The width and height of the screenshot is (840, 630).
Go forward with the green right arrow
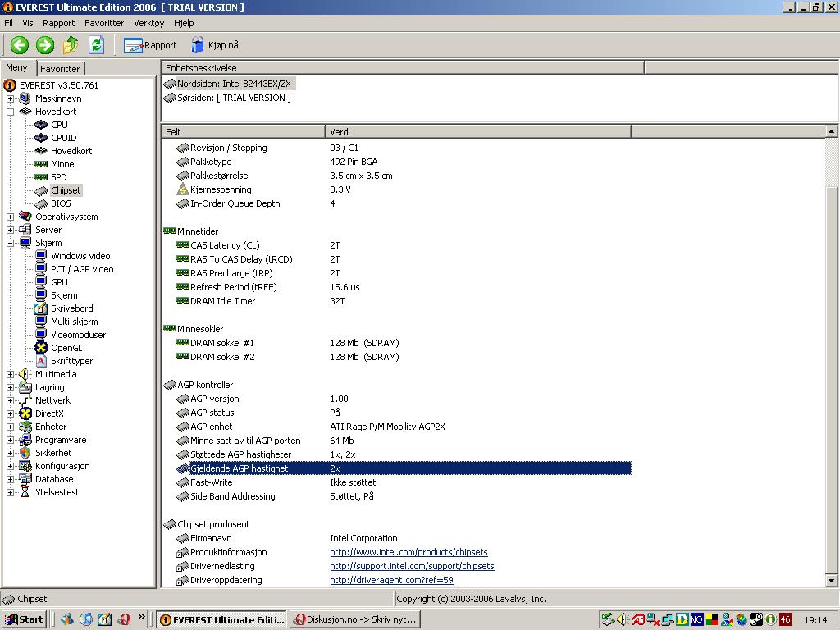pyautogui.click(x=45, y=45)
